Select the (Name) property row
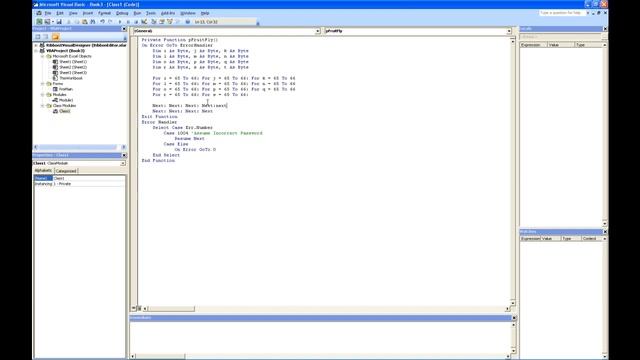The height and width of the screenshot is (360, 640). click(79, 178)
